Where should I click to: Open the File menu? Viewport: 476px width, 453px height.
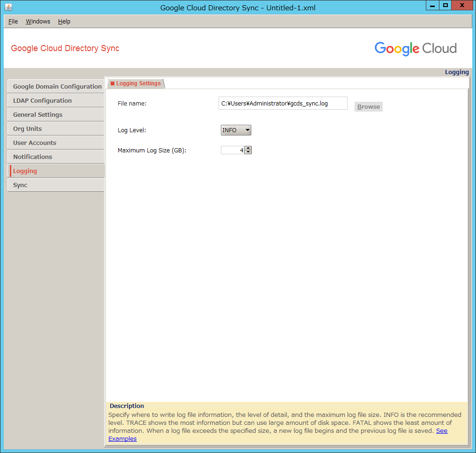13,22
